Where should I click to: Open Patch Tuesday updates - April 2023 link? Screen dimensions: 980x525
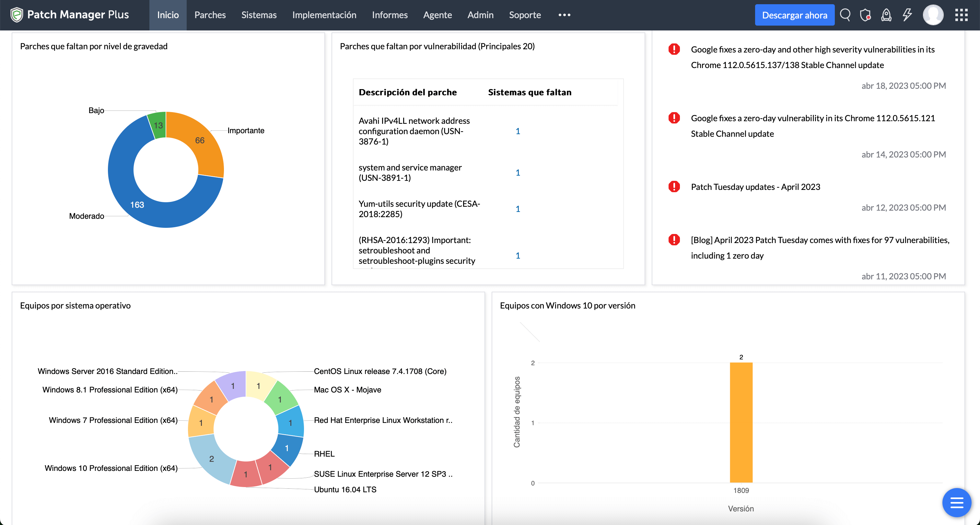(x=755, y=187)
